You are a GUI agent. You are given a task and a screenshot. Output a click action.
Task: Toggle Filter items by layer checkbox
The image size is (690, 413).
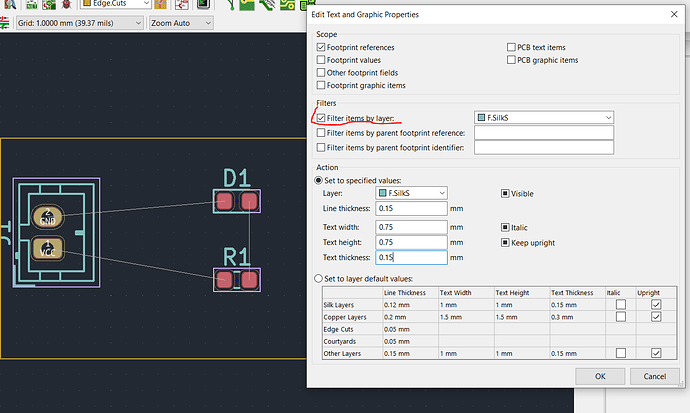click(321, 118)
